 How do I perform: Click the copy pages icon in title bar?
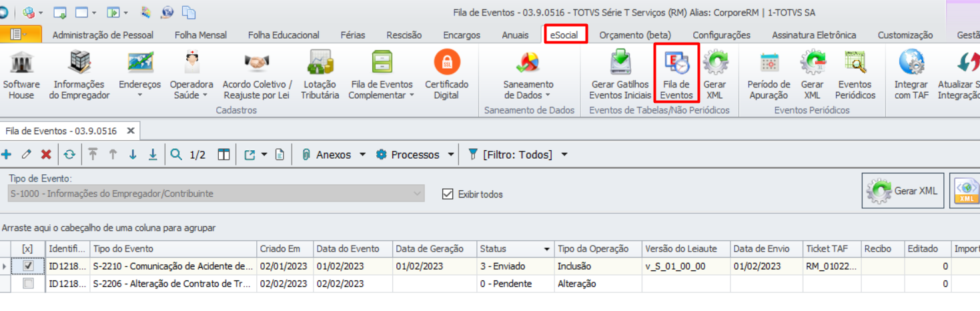189,12
